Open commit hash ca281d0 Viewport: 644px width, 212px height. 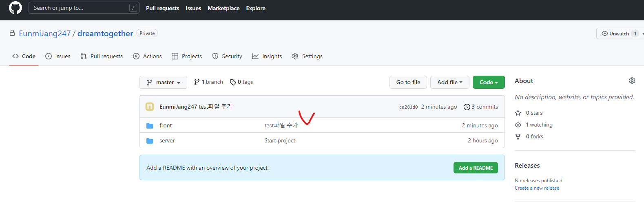(x=408, y=107)
